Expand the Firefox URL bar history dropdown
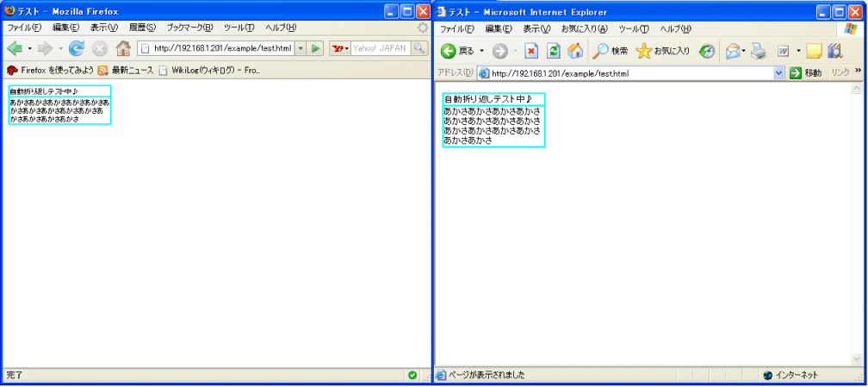This screenshot has height=387, width=868. click(301, 48)
